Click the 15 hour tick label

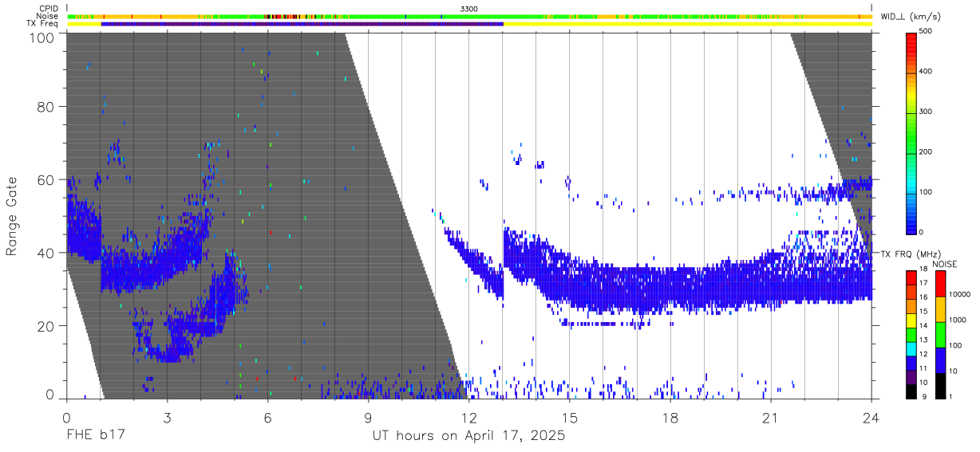(x=569, y=418)
